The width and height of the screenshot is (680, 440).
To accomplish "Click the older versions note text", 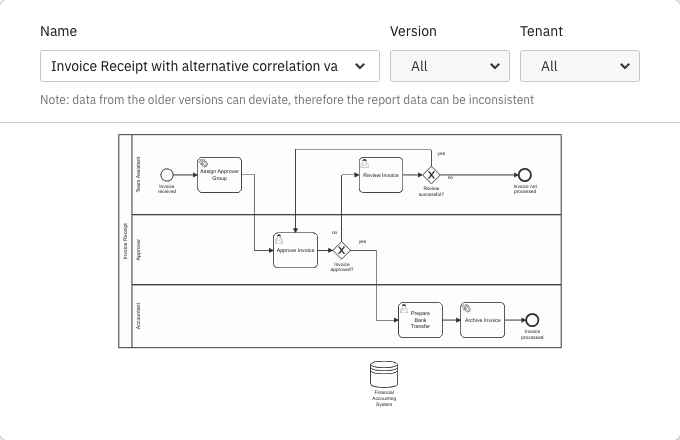I will [287, 100].
